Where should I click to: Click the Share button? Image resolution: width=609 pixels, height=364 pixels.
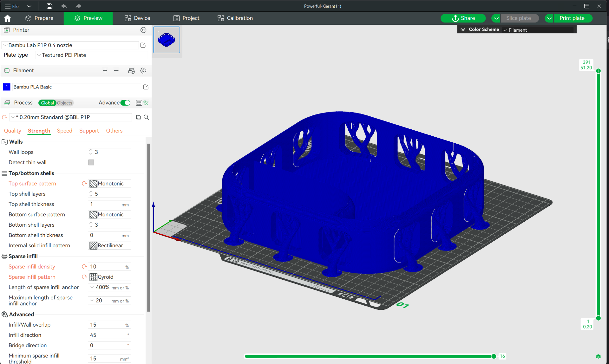click(463, 18)
